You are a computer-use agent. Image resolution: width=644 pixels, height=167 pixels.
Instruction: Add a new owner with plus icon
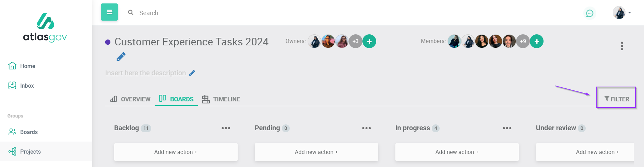(369, 41)
